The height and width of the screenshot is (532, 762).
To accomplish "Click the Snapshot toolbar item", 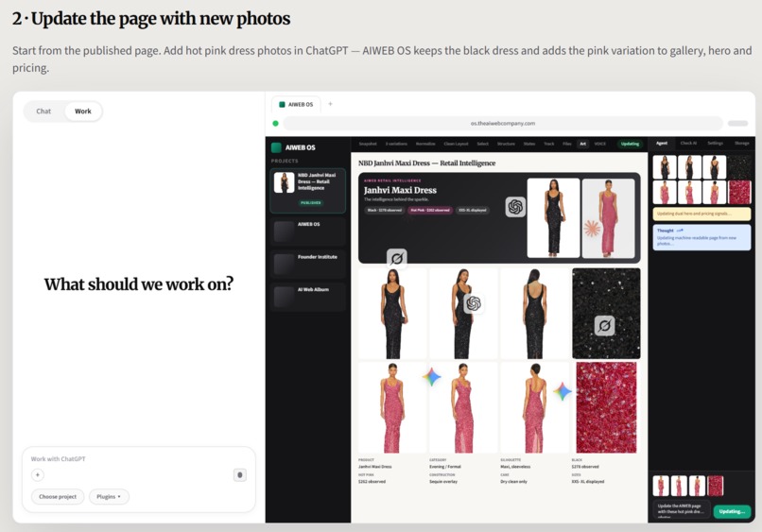I will (368, 144).
